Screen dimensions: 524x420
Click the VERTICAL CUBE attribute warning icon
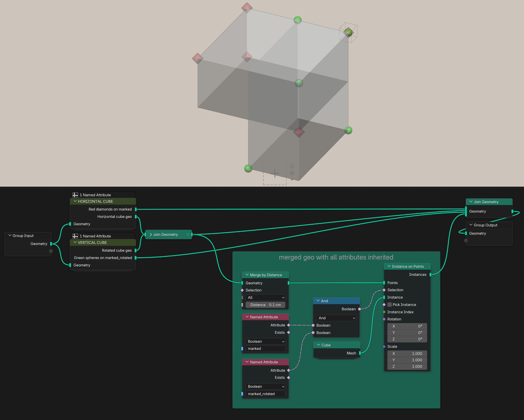click(x=75, y=236)
